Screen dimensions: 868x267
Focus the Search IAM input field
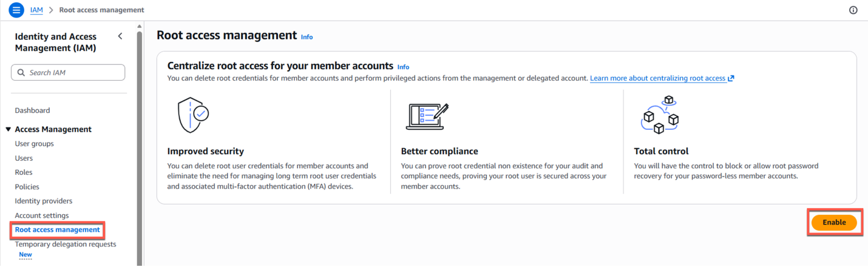pyautogui.click(x=74, y=73)
